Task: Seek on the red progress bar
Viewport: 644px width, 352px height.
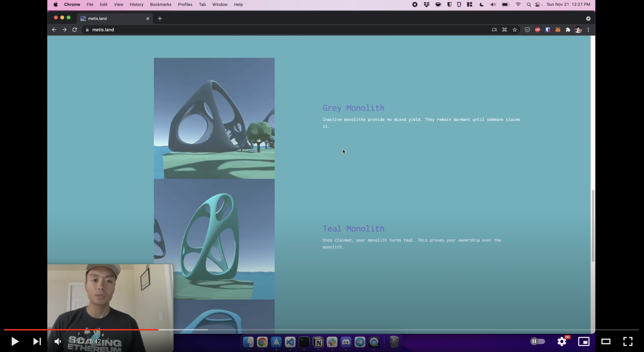Action: pos(100,330)
